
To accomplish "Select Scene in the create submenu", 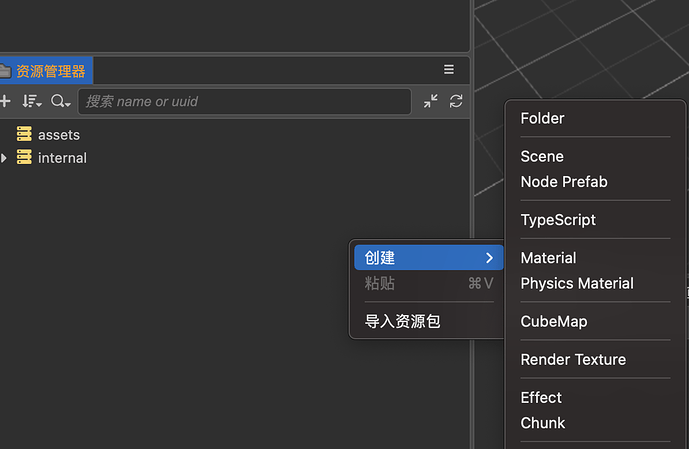I will 542,156.
